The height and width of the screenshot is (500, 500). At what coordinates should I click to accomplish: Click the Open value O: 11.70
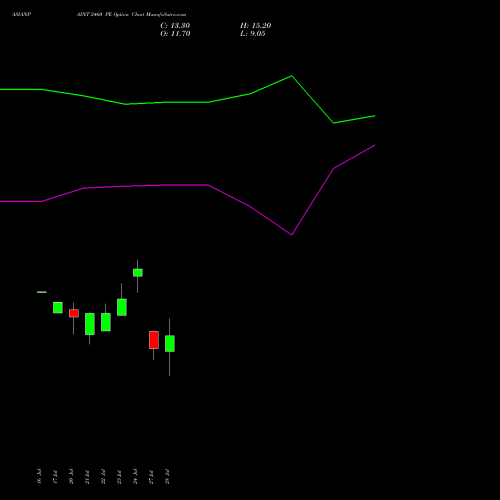point(175,34)
